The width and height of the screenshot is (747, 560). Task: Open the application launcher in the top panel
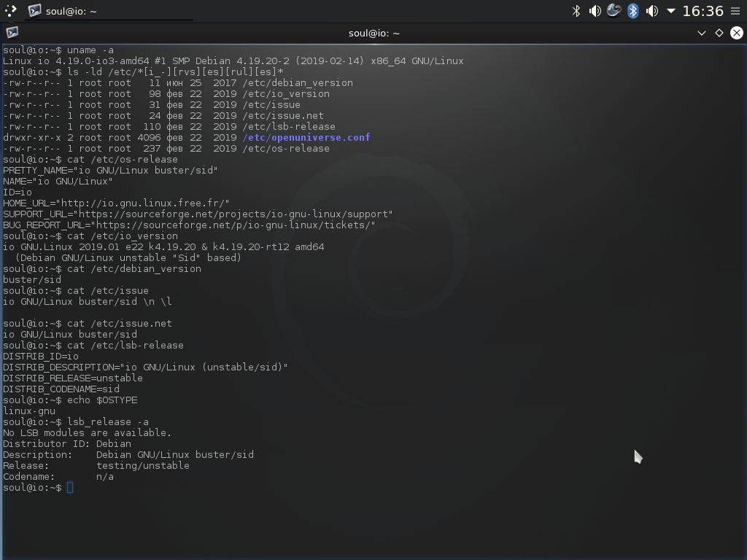[x=11, y=10]
